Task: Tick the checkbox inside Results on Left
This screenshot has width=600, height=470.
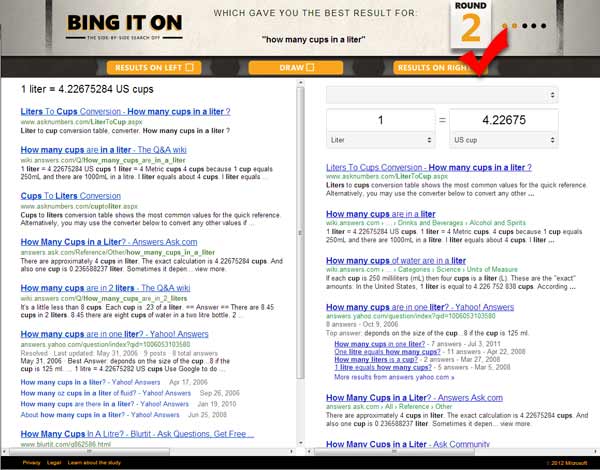Action: click(x=189, y=68)
